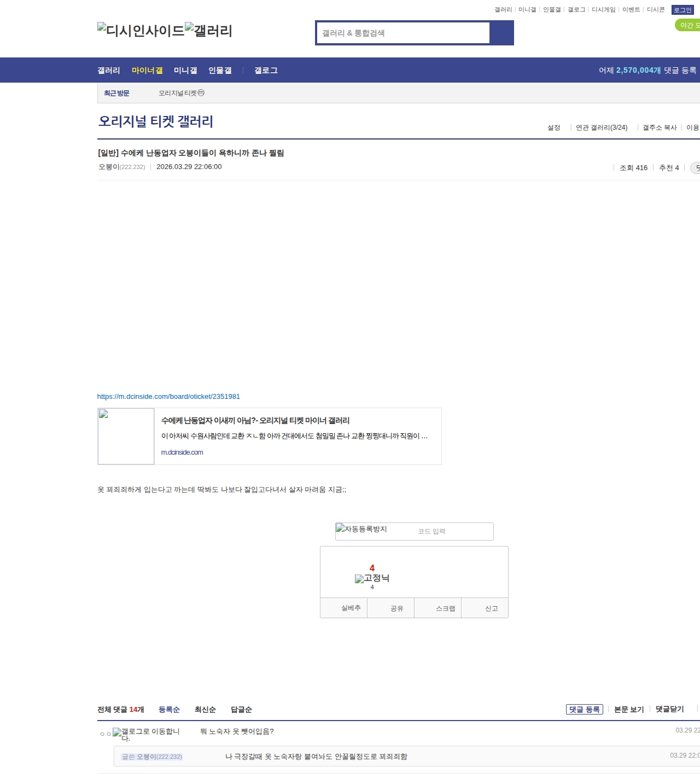Select 갤로그 in the blue navigation bar
Viewport: 700px width, 778px height.
(266, 71)
